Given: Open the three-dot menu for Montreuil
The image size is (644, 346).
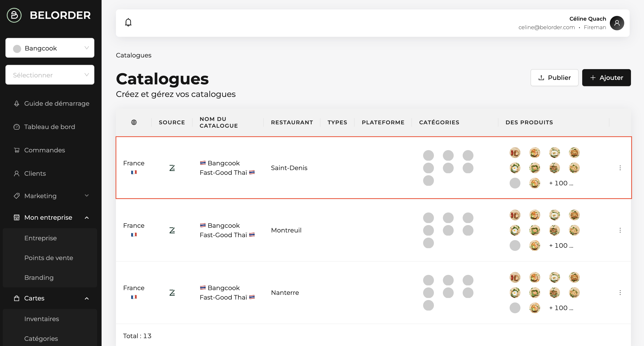Looking at the screenshot, I should coord(620,230).
